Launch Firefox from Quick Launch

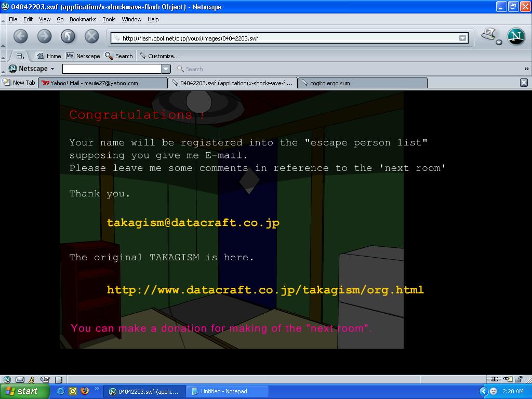pyautogui.click(x=85, y=391)
